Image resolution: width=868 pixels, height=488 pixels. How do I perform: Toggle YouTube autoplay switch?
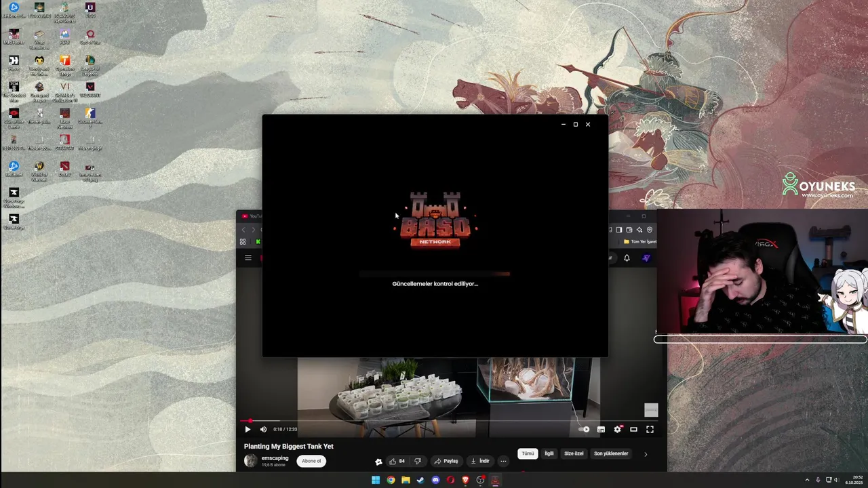pyautogui.click(x=584, y=429)
